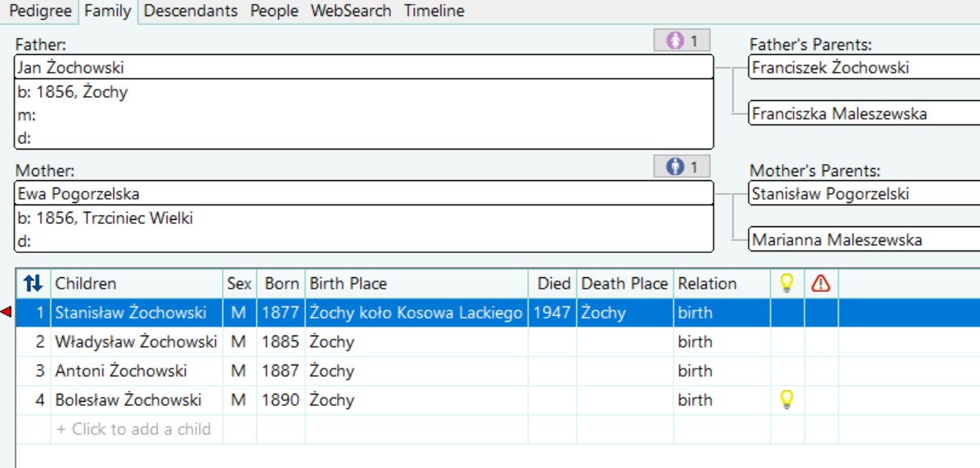Sort children using the up-down arrows icon

33,284
